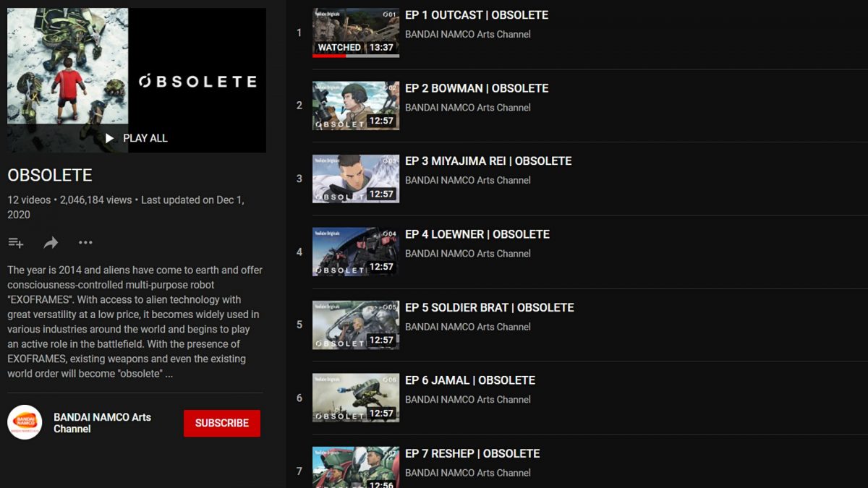
Task: Open EP 4 LOEWNER video thumbnail
Action: (355, 252)
